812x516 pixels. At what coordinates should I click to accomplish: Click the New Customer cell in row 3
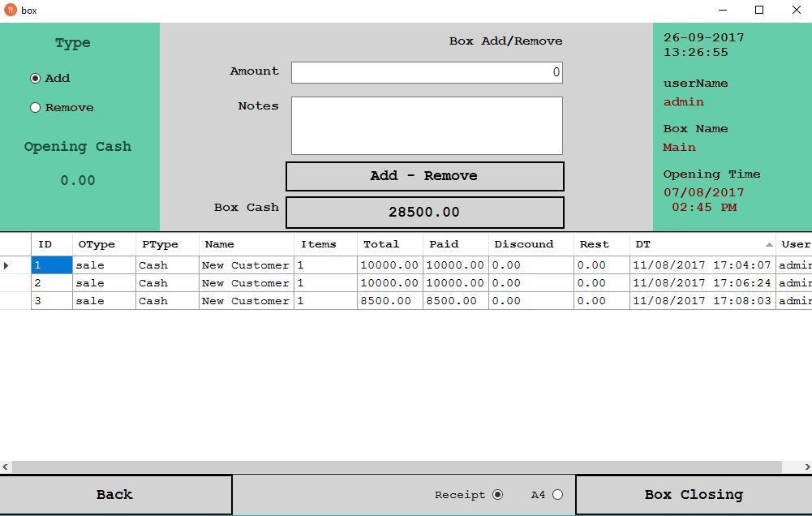[247, 301]
